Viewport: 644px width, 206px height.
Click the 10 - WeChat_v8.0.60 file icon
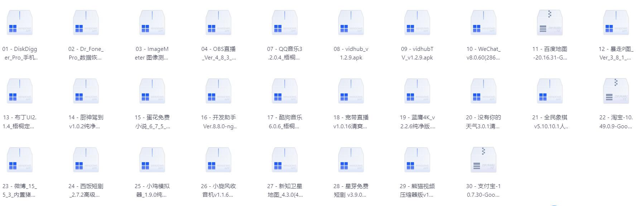coord(484,23)
